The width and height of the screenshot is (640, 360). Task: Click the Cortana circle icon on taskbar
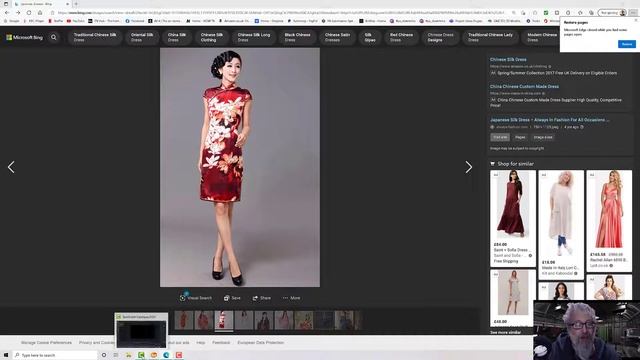(104, 355)
